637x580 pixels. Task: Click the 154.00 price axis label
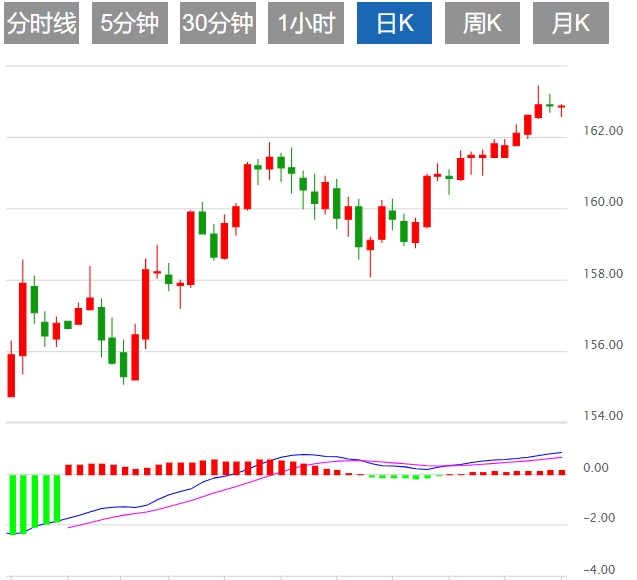pyautogui.click(x=603, y=416)
